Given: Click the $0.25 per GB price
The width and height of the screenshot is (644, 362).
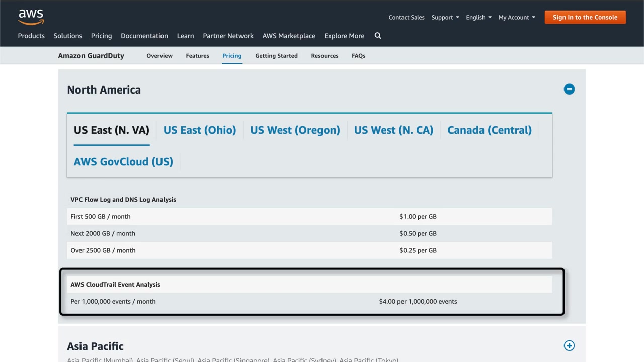Looking at the screenshot, I should pyautogui.click(x=418, y=251).
